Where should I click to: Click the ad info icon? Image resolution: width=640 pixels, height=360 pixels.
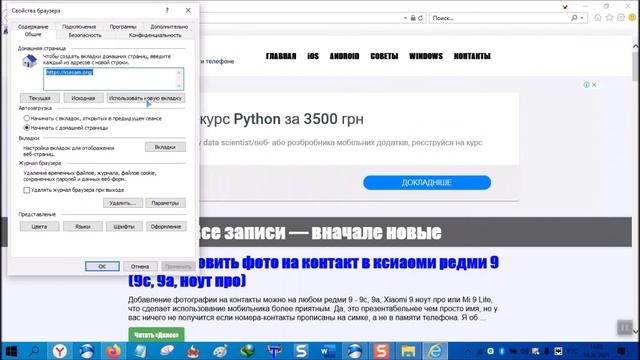pyautogui.click(x=587, y=85)
